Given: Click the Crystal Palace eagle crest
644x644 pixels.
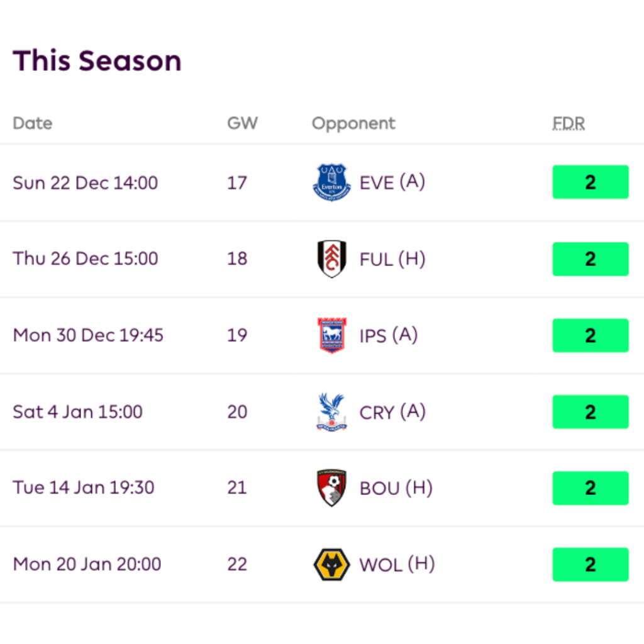Looking at the screenshot, I should [331, 412].
